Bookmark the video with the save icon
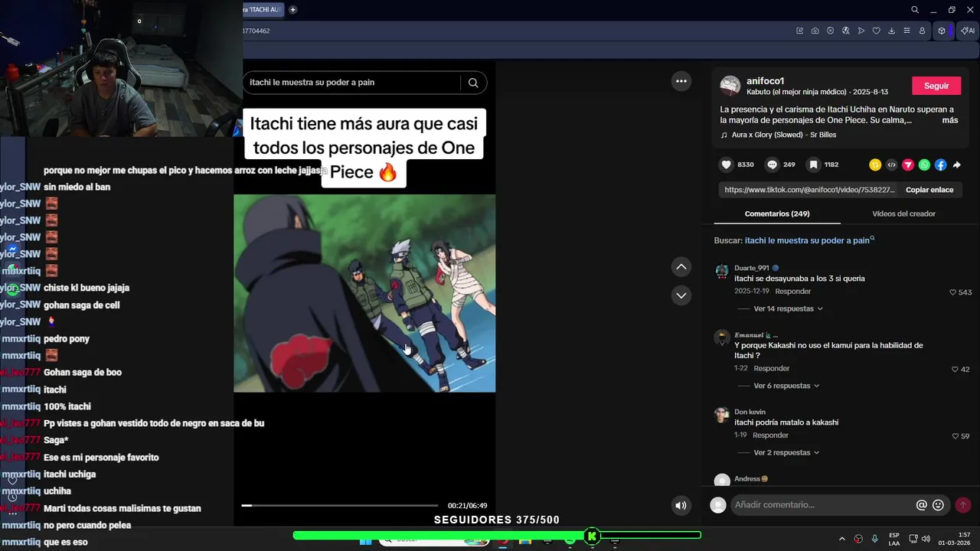 tap(814, 165)
